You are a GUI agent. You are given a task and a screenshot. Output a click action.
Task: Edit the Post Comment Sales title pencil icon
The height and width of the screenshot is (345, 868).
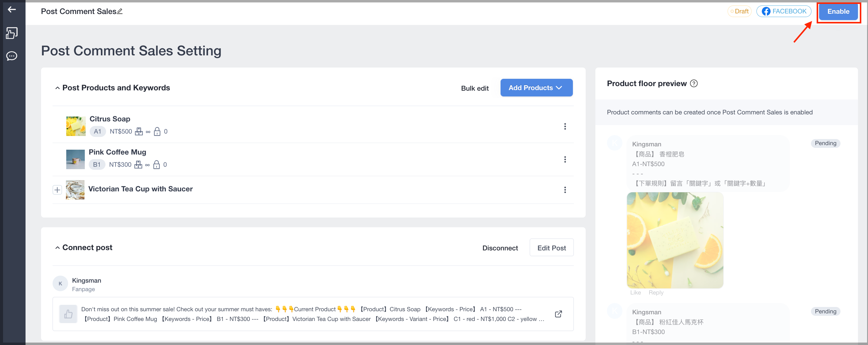120,11
